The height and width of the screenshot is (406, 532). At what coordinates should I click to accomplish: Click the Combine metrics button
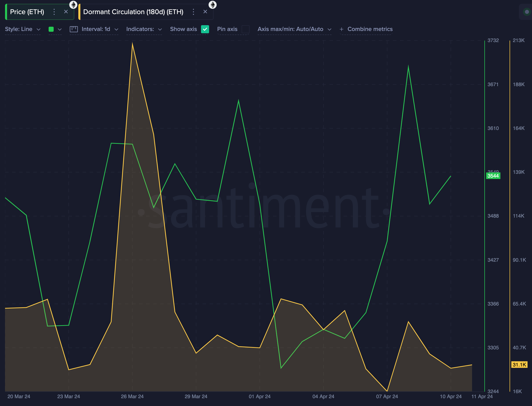[370, 29]
